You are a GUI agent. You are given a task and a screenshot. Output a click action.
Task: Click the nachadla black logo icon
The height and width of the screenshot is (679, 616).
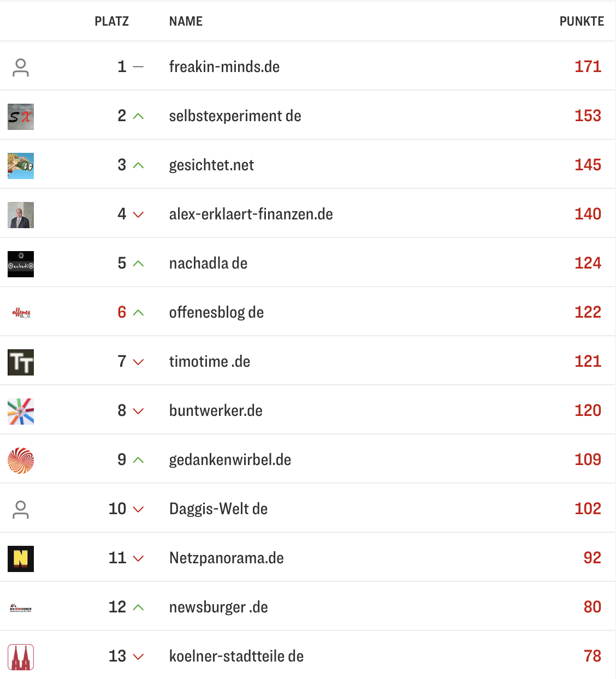pos(21,264)
